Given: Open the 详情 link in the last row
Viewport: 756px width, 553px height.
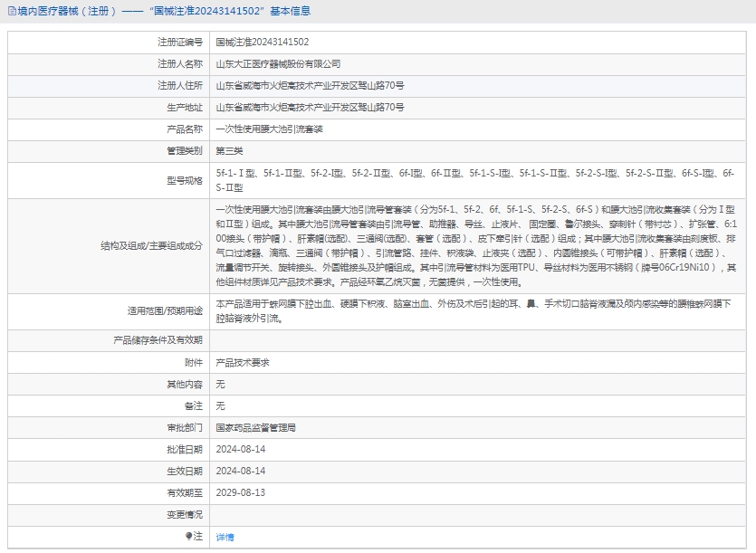Looking at the screenshot, I should click(225, 537).
